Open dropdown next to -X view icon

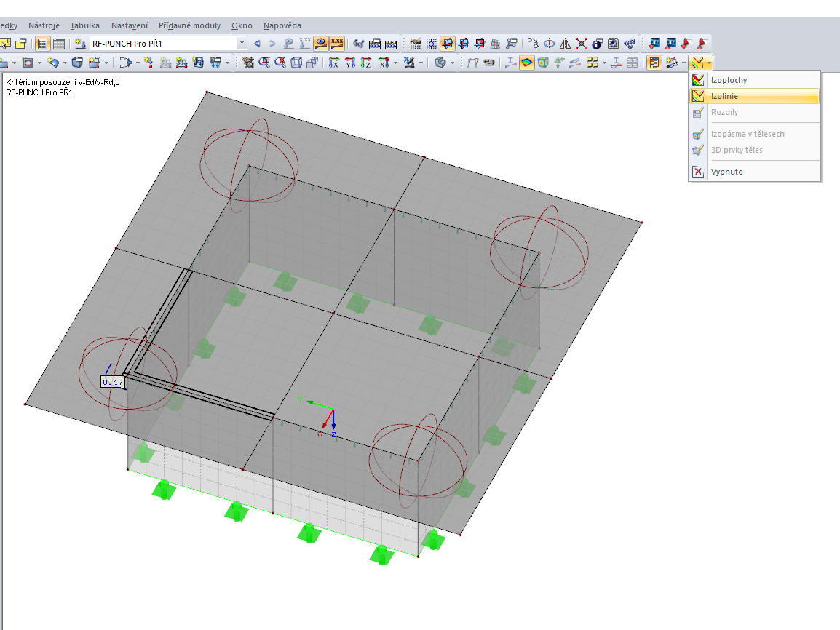(395, 63)
